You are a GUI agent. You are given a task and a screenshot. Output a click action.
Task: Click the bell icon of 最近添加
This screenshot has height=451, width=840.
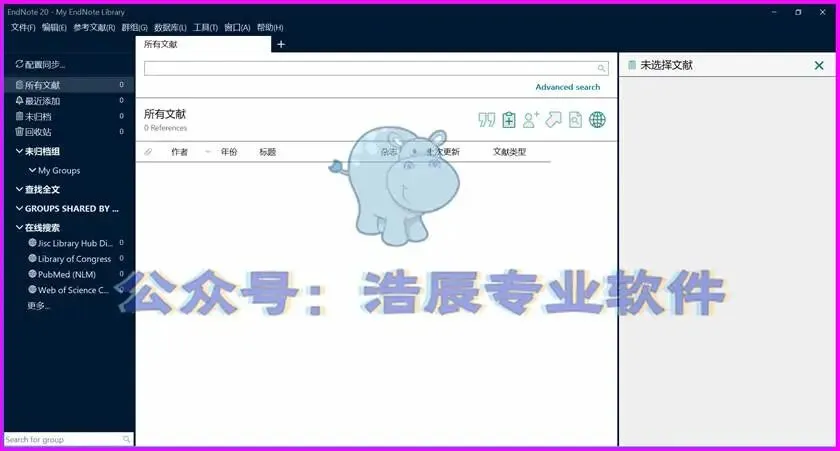pyautogui.click(x=19, y=101)
